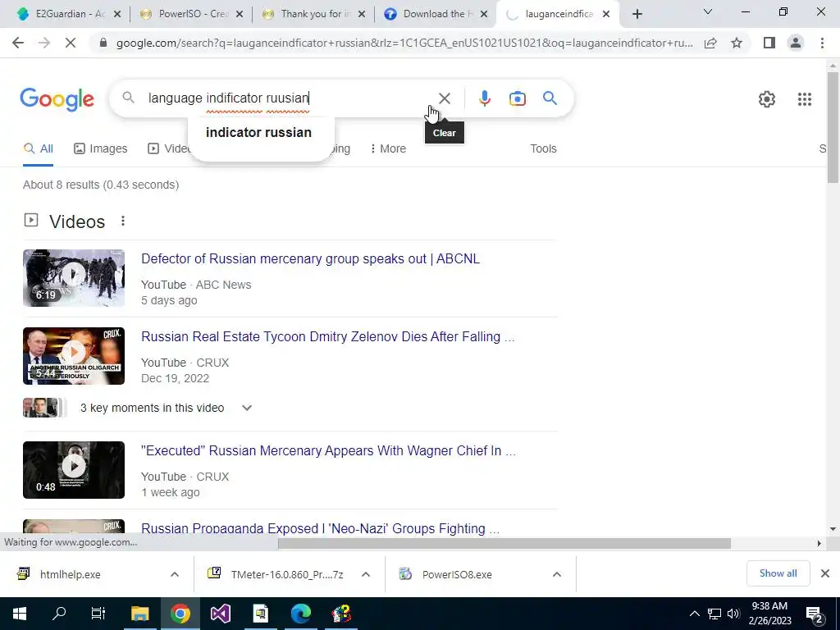Open the More search filters menu
840x630 pixels.
[x=388, y=149]
